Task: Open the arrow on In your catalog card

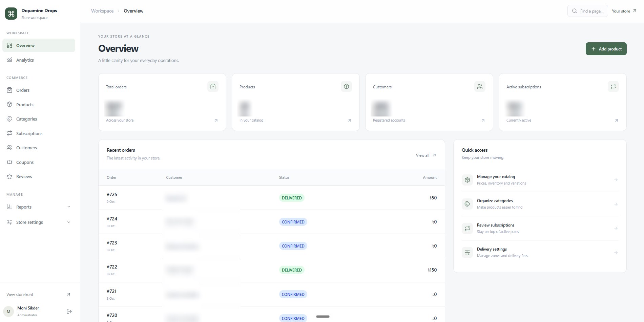Action: (350, 121)
